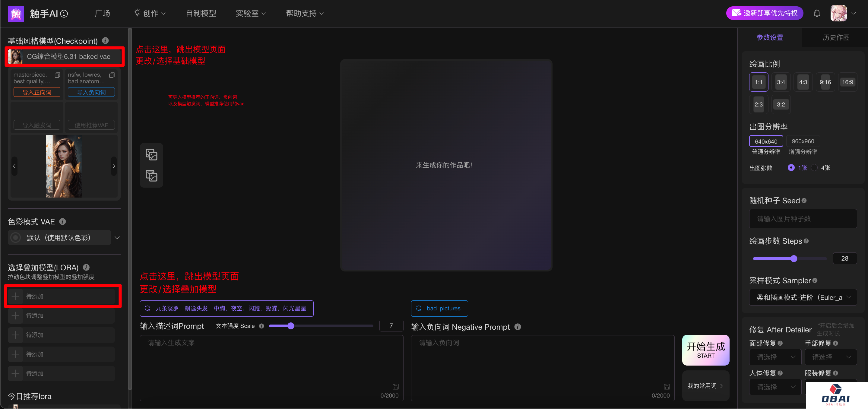Click the 导入正向词 button
The image size is (868, 409).
tap(37, 92)
